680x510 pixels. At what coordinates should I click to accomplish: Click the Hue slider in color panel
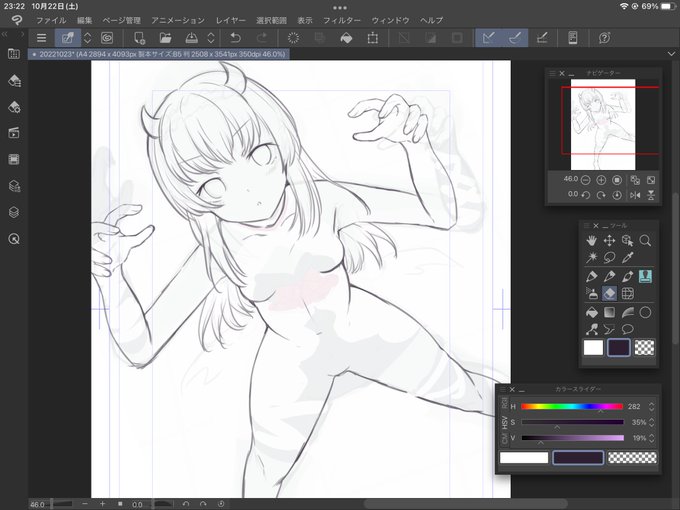(572, 406)
